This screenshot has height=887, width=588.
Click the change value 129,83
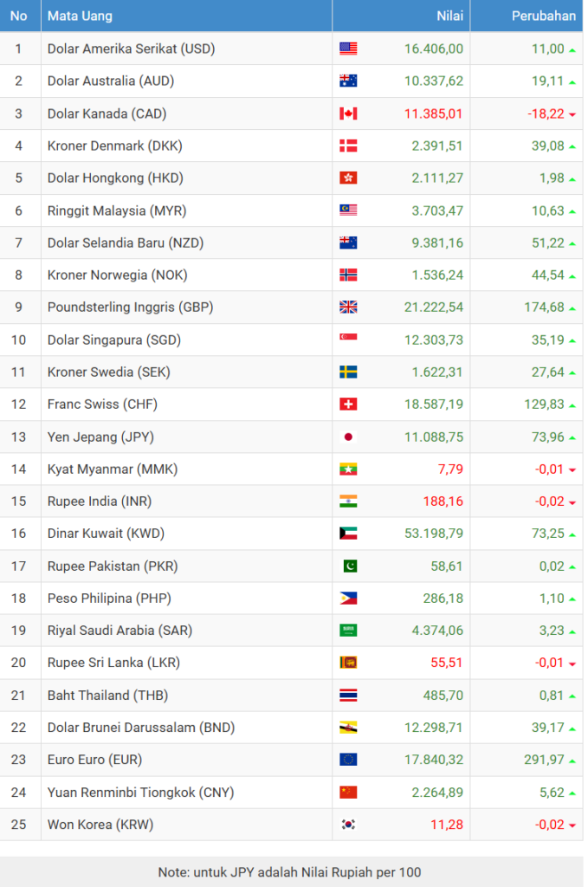point(544,405)
